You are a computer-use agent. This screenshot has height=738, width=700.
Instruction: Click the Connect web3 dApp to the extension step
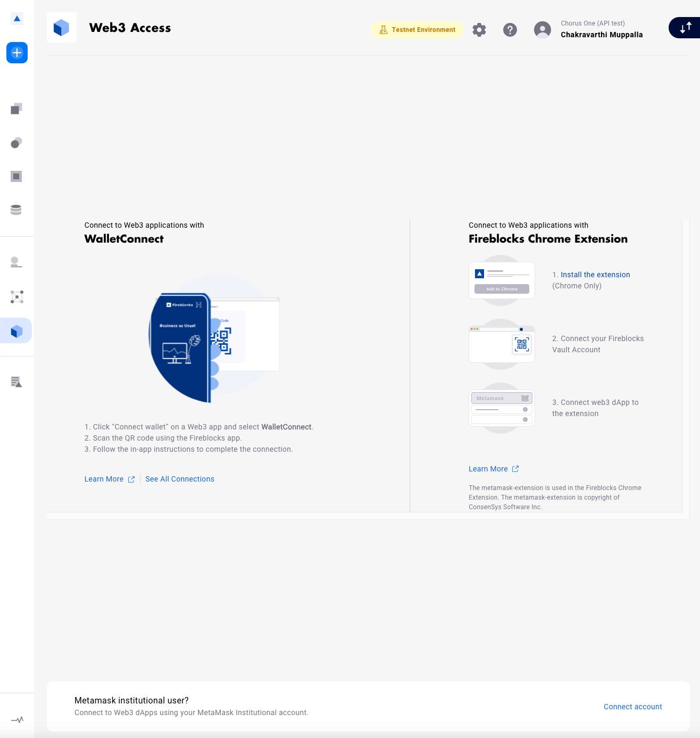point(595,408)
